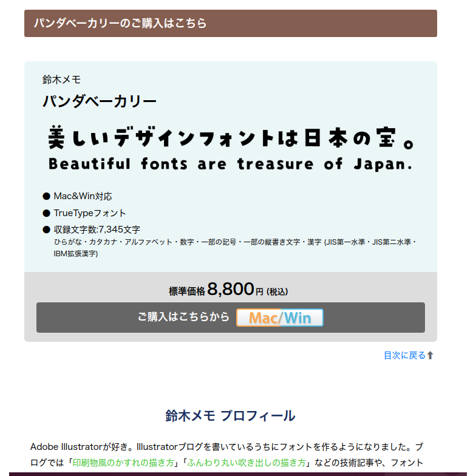This screenshot has height=476, width=476.
Task: Click the パンダベーカリー product title
Action: pos(100,101)
